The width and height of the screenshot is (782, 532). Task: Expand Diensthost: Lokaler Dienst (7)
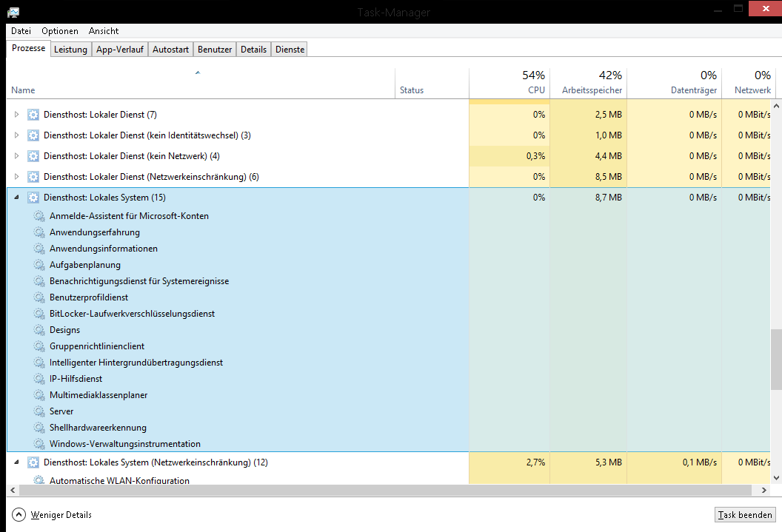16,115
